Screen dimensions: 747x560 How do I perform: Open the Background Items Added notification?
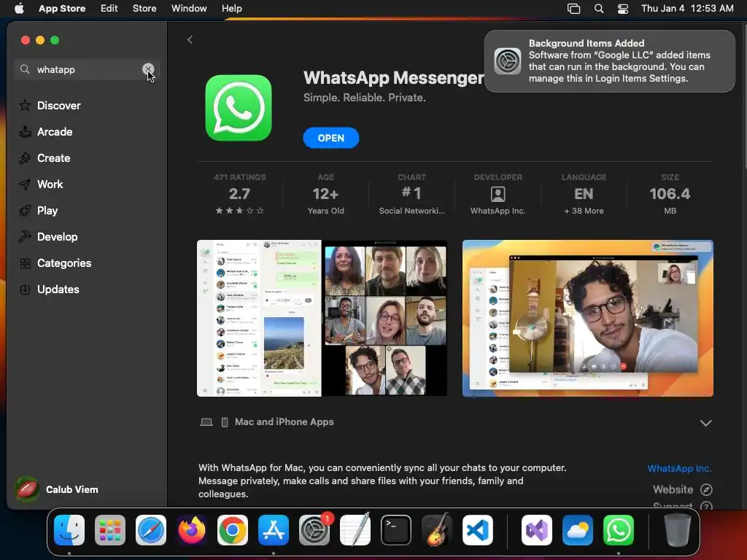(609, 61)
